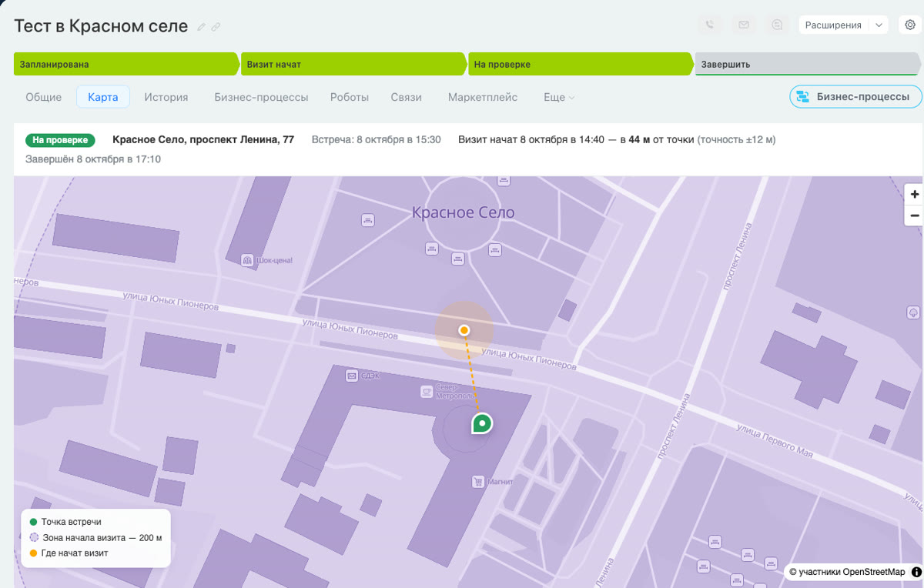Open the Расширения button
This screenshot has height=588, width=924.
[x=833, y=25]
